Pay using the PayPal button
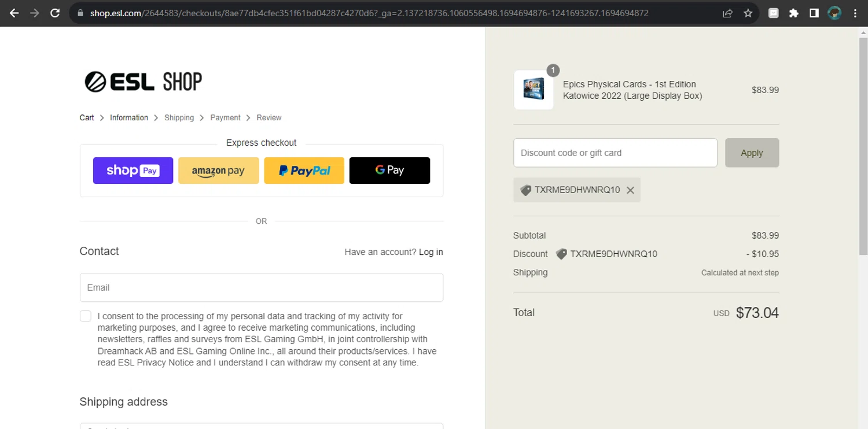Image resolution: width=868 pixels, height=429 pixels. pyautogui.click(x=304, y=171)
